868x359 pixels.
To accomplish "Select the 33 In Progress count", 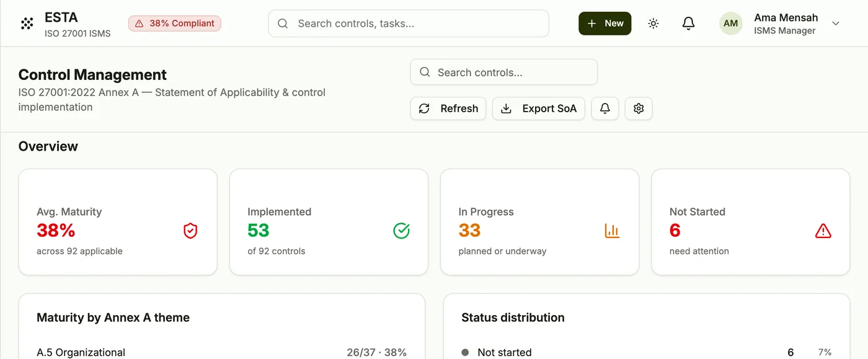I will click(x=470, y=231).
